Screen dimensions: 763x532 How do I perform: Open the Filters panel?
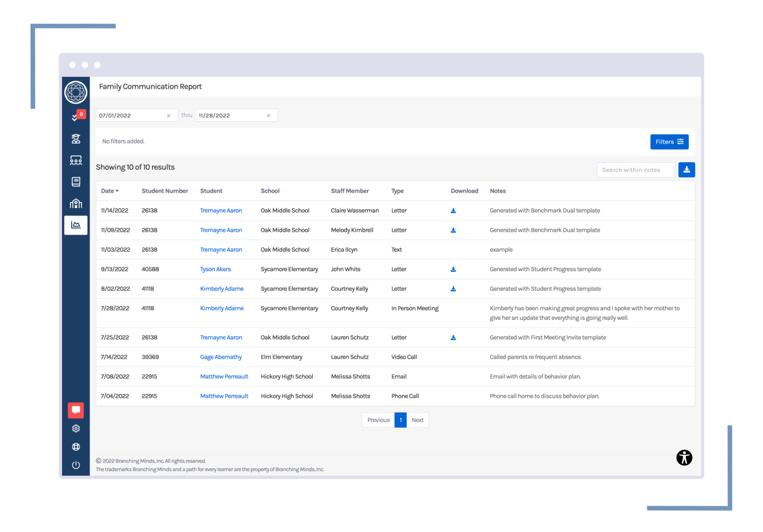click(669, 142)
